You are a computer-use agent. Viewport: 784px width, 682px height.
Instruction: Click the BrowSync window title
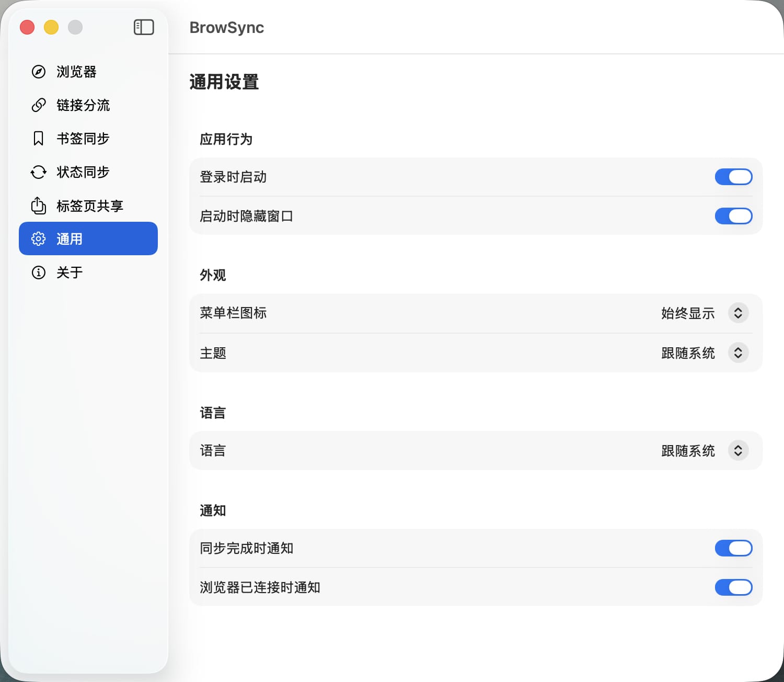coord(227,27)
